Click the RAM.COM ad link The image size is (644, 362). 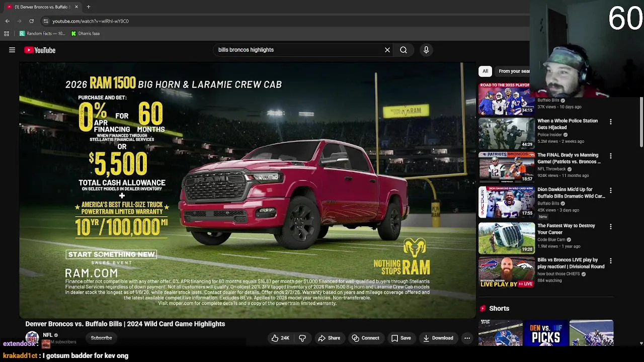tap(91, 273)
